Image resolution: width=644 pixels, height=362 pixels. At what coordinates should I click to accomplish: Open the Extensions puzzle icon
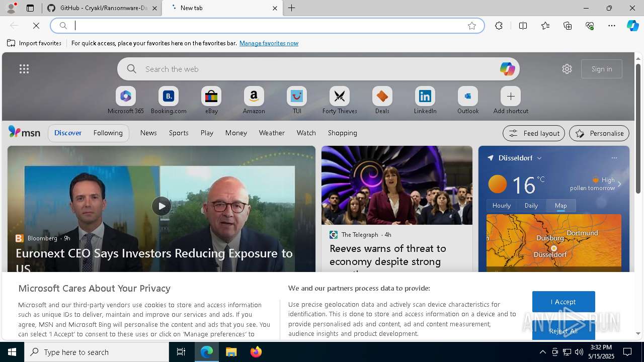[x=499, y=26]
